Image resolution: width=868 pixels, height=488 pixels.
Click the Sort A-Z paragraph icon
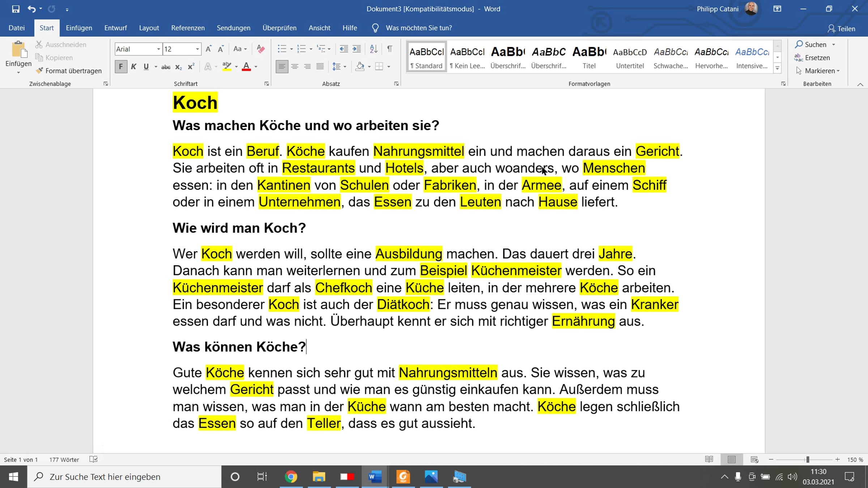(374, 49)
